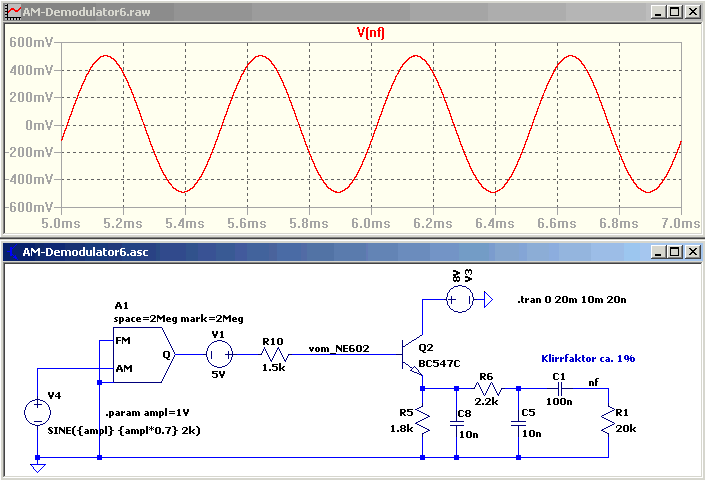Minimize the AM-Demodulator6.raw window
The image size is (705, 480).
point(658,12)
